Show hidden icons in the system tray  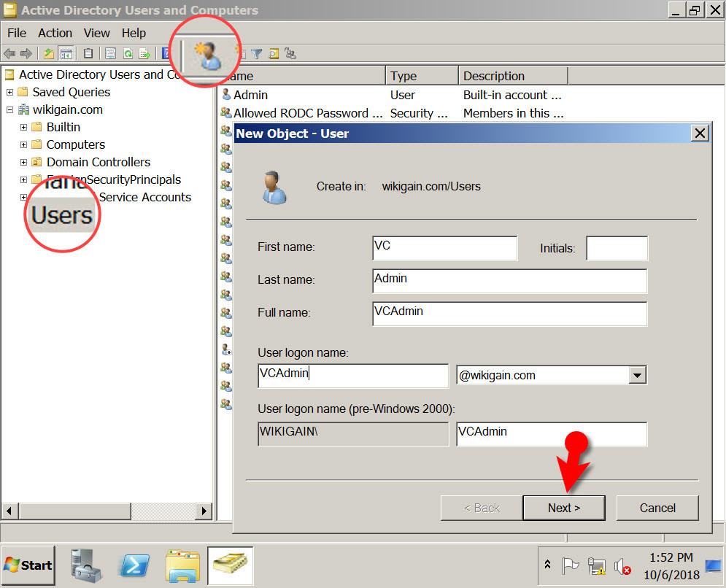(x=547, y=565)
